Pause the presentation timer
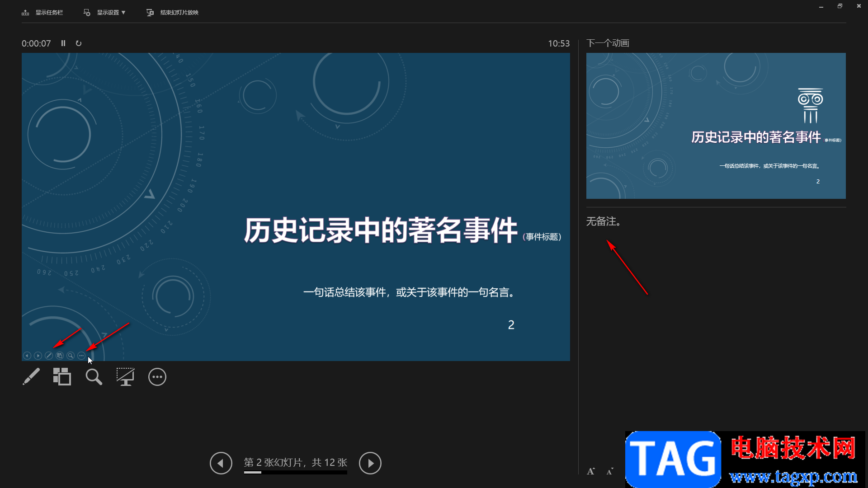The height and width of the screenshot is (488, 868). pyautogui.click(x=63, y=43)
